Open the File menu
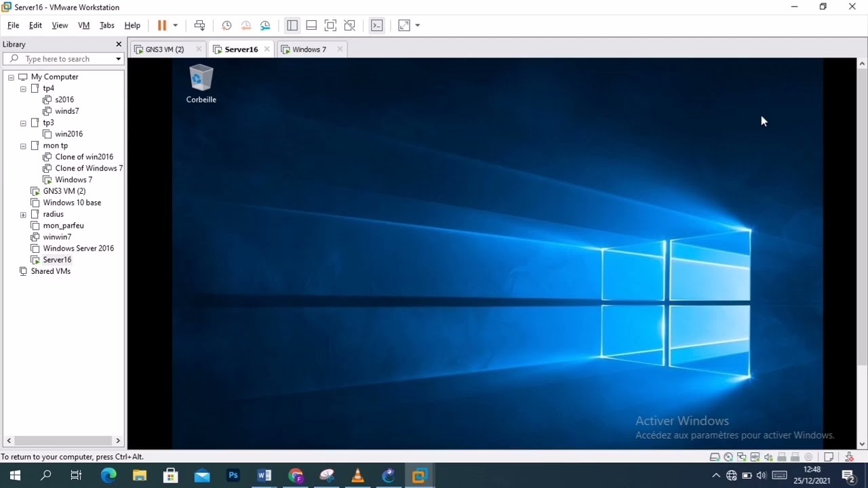Screen dimensions: 868x488 pyautogui.click(x=13, y=25)
